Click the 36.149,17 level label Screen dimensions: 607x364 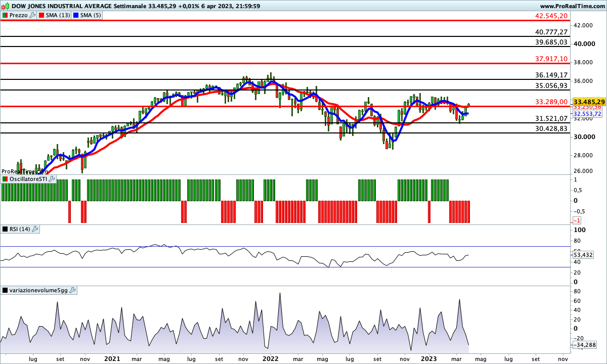(x=551, y=75)
